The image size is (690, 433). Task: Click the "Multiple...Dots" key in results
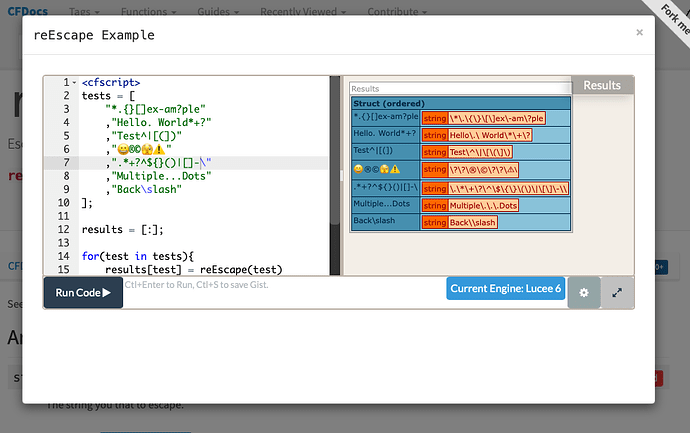[384, 204]
